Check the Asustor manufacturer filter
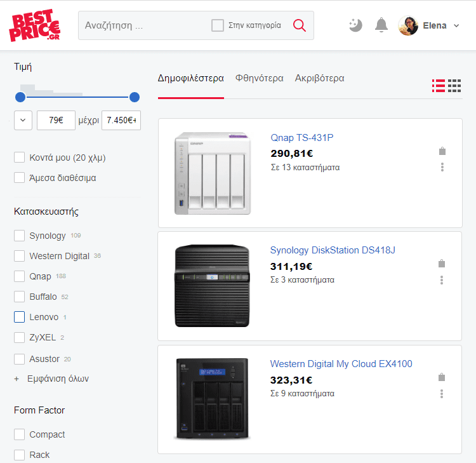 (x=20, y=359)
